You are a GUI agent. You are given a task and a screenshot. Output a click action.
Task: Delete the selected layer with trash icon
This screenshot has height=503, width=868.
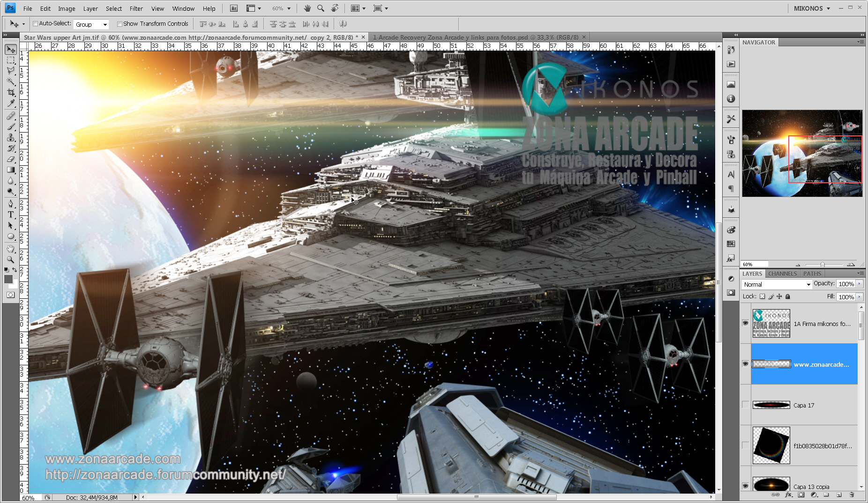pos(852,495)
